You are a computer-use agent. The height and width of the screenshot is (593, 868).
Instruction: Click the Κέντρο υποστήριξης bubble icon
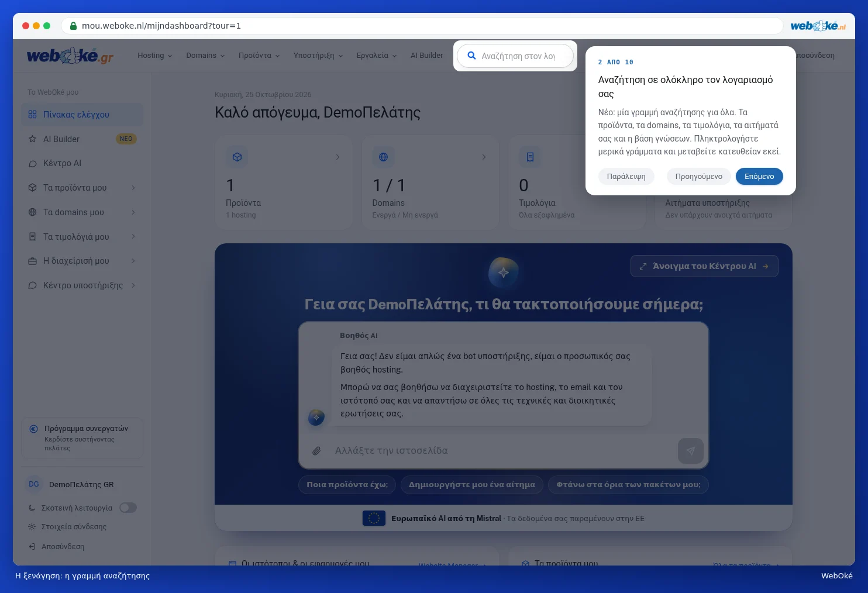[x=33, y=285]
